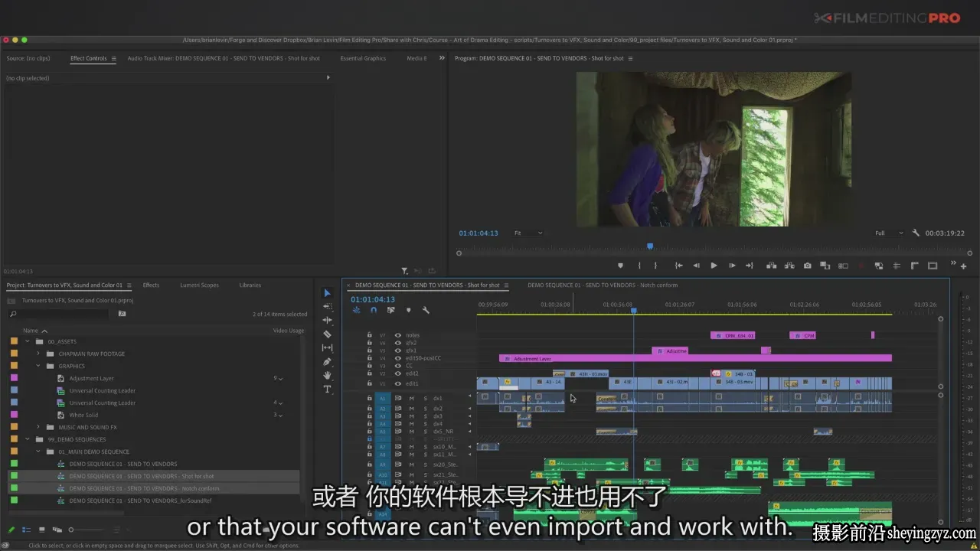Open the Notch conform sequence tab

point(603,285)
